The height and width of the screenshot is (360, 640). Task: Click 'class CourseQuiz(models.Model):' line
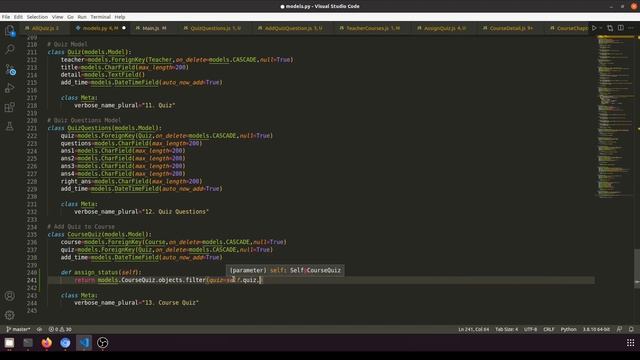click(100, 235)
